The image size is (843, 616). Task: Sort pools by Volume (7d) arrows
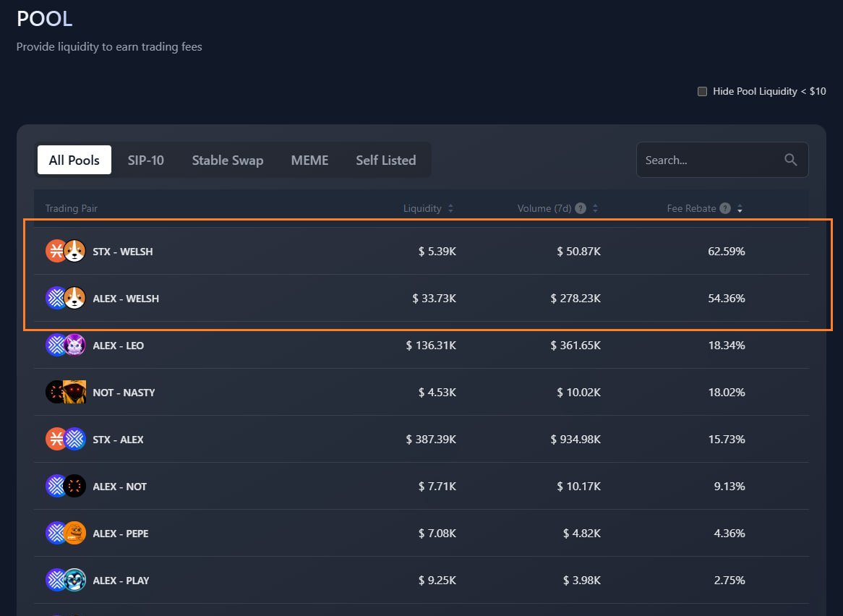tap(595, 208)
